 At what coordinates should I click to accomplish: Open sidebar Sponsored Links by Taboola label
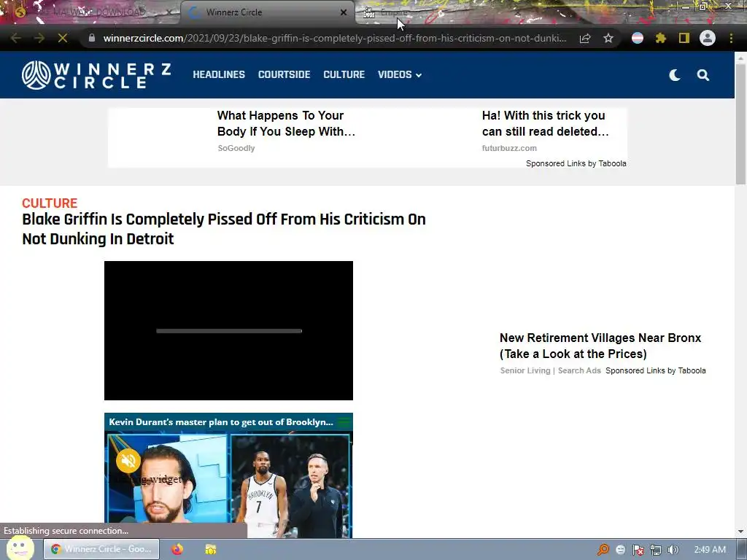click(656, 370)
